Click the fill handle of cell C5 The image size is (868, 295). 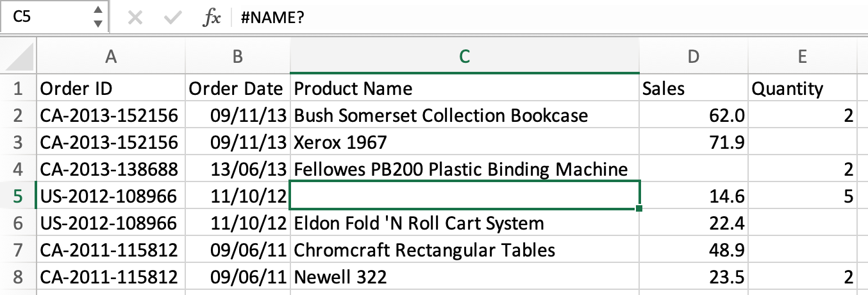pyautogui.click(x=639, y=209)
